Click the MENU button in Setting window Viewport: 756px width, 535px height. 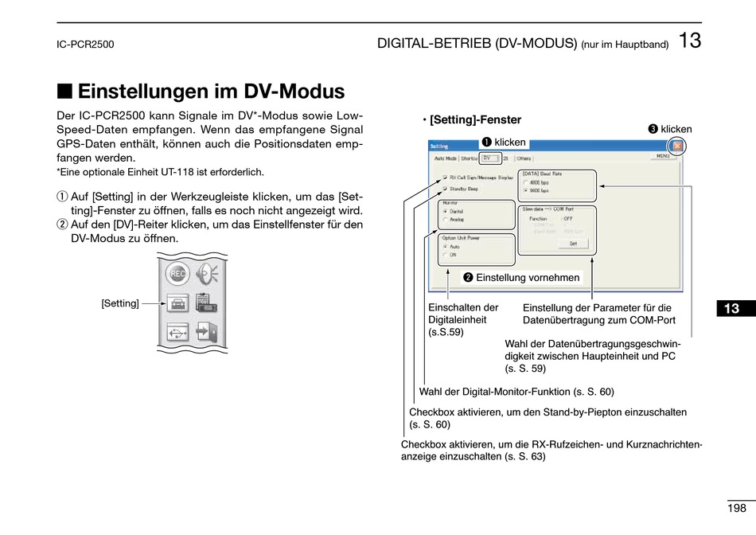click(664, 156)
